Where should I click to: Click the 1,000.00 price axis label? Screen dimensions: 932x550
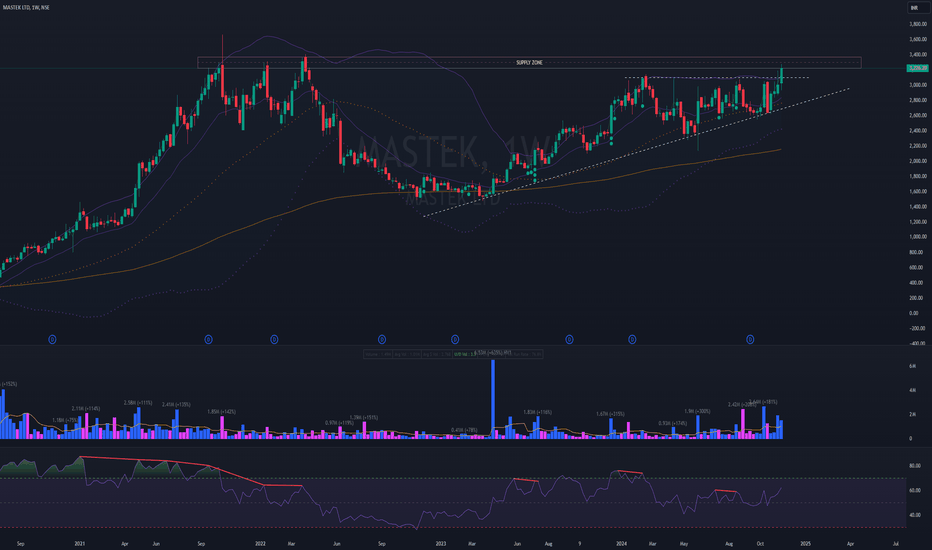point(918,237)
